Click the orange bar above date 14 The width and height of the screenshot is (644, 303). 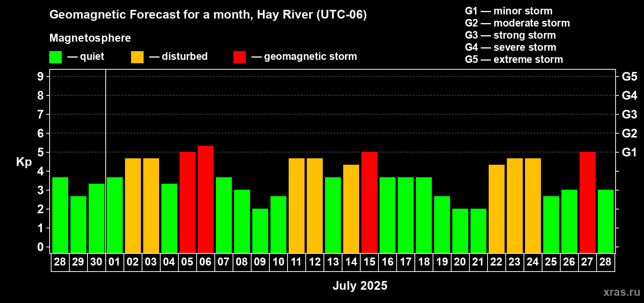coord(351,209)
